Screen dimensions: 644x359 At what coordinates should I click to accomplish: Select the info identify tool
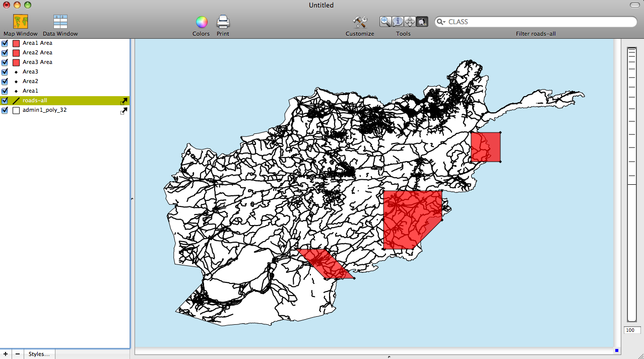[398, 22]
